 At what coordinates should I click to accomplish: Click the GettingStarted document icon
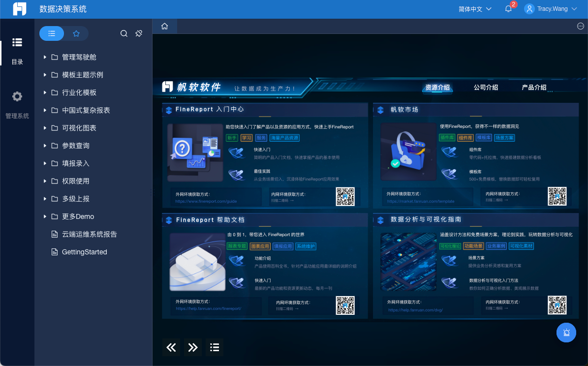(x=55, y=252)
